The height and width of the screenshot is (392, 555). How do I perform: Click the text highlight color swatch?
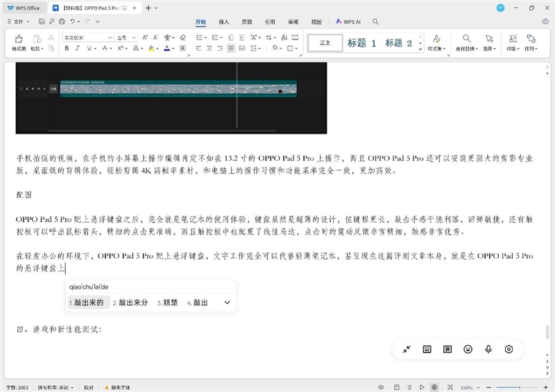click(x=151, y=48)
